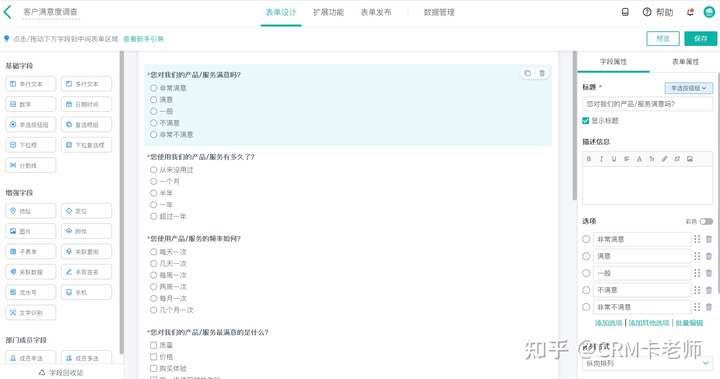This screenshot has width=720, height=379.
Task: Click the 预览 button
Action: (663, 39)
